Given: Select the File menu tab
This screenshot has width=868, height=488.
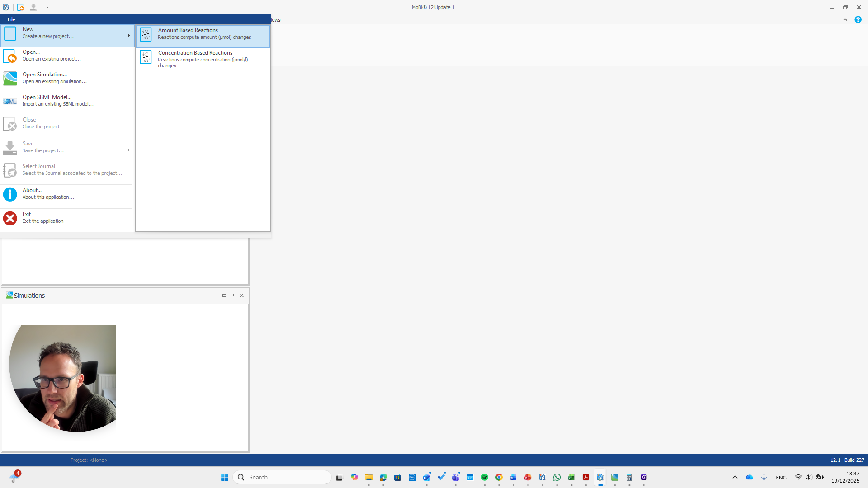Looking at the screenshot, I should click(11, 19).
